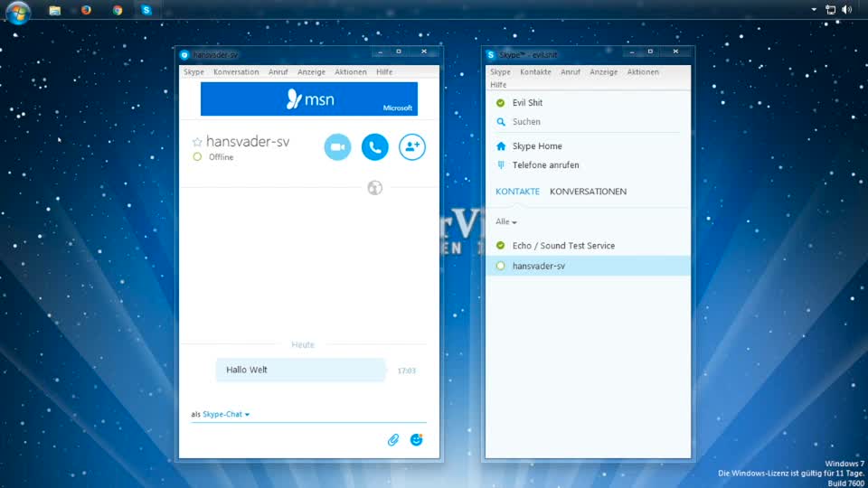Launch Chrome from the taskbar
The image size is (868, 488).
118,10
